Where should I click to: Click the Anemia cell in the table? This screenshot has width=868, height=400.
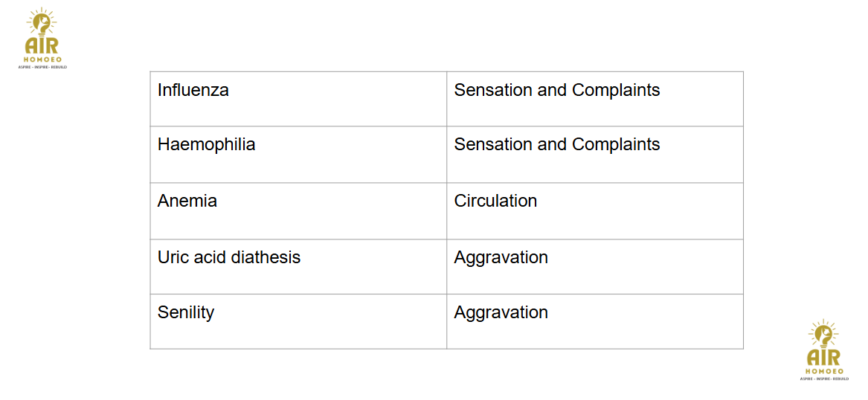(x=298, y=211)
